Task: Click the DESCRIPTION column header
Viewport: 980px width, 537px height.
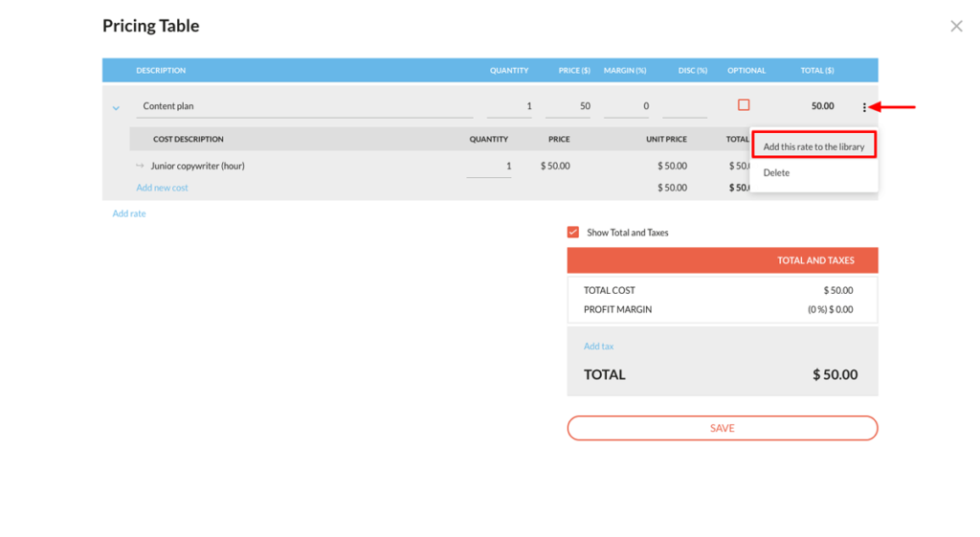Action: (161, 71)
